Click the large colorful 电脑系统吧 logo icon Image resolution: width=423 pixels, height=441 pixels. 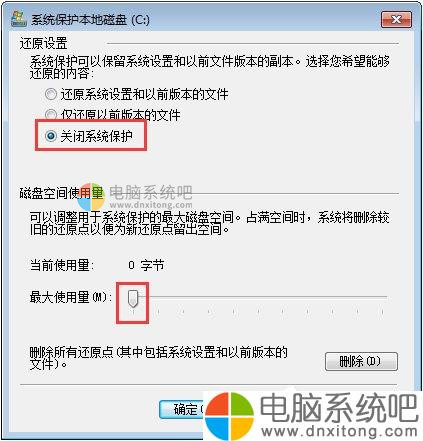point(229,416)
